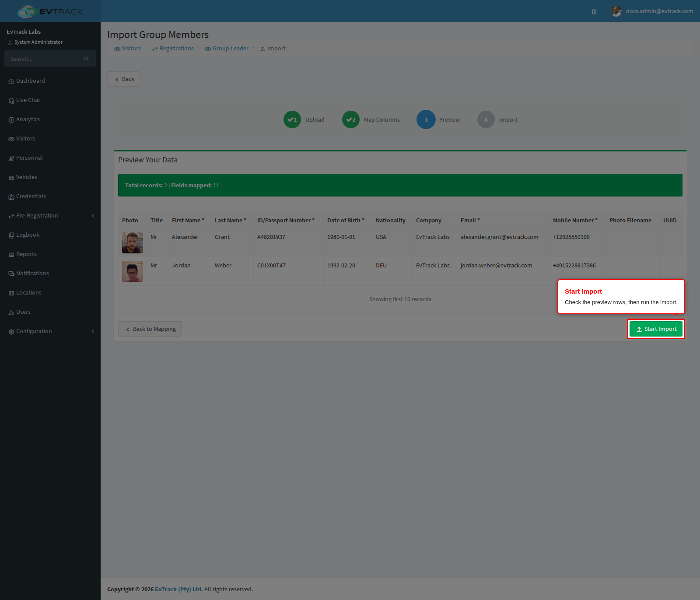Viewport: 700px width, 600px height.
Task: Open Users in the sidebar
Action: coord(50,312)
